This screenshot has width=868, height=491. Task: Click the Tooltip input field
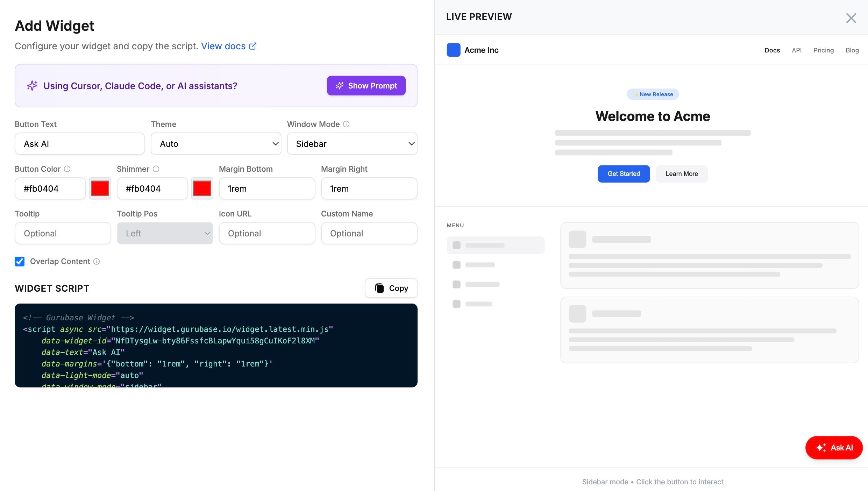click(x=63, y=233)
